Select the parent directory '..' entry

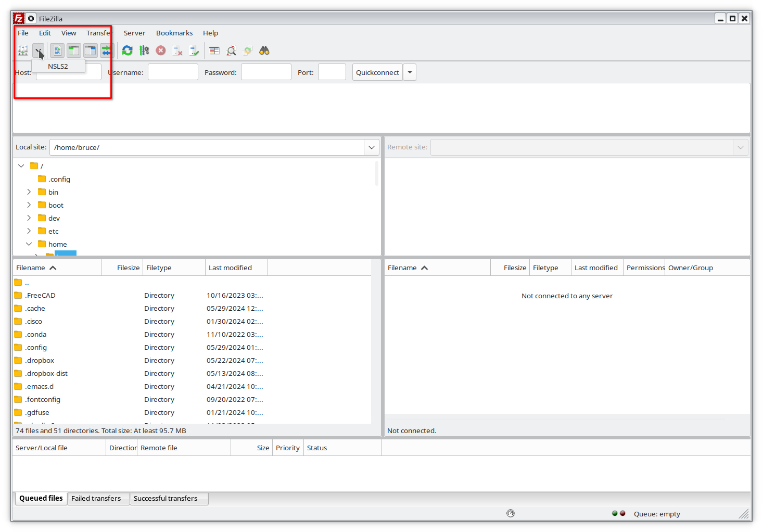click(x=192, y=282)
